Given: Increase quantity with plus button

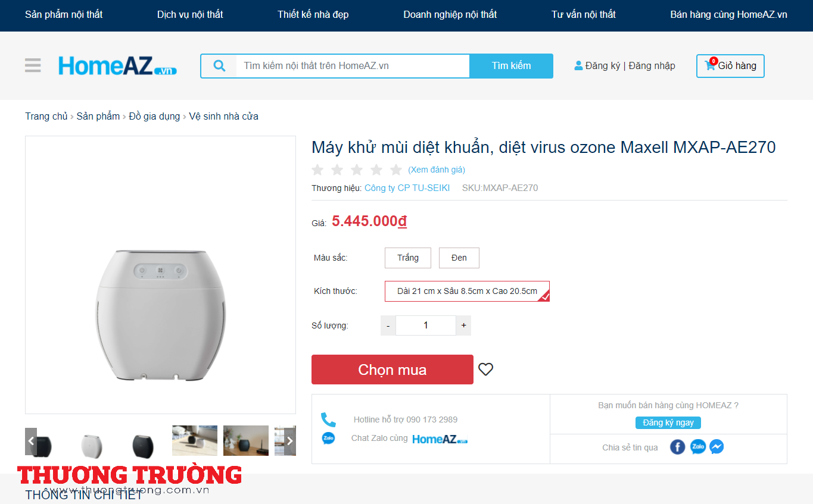Looking at the screenshot, I should (463, 325).
